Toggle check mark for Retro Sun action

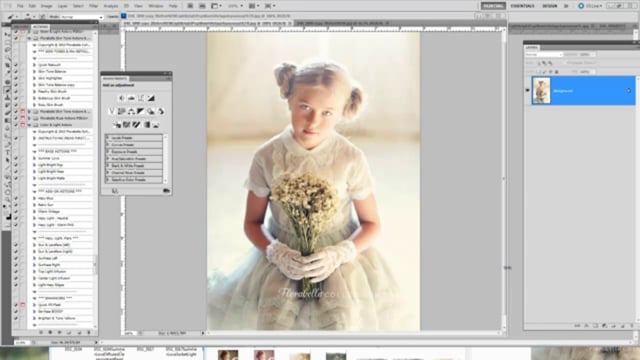16,205
